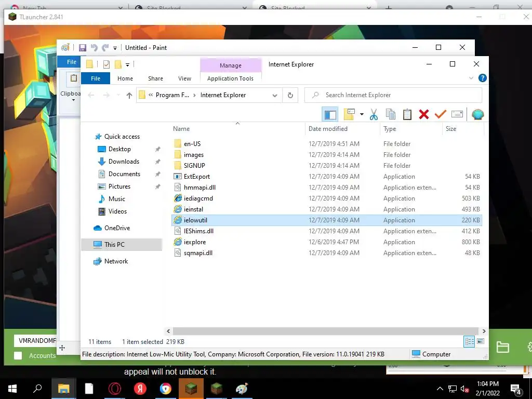Switch to the Share ribbon tab

[155, 78]
